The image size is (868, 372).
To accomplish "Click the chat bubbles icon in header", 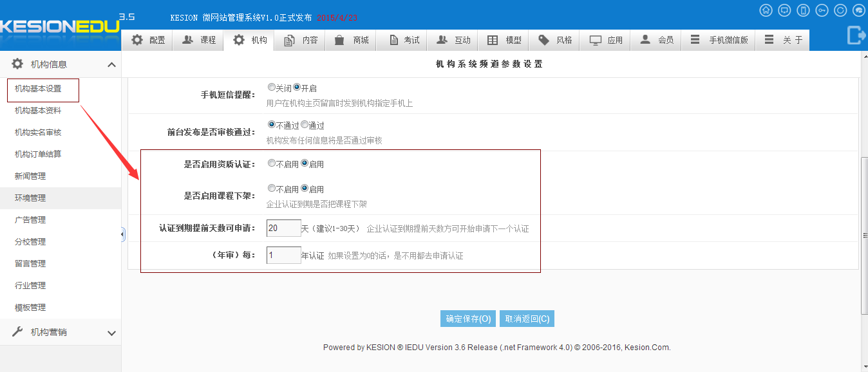I will [858, 10].
